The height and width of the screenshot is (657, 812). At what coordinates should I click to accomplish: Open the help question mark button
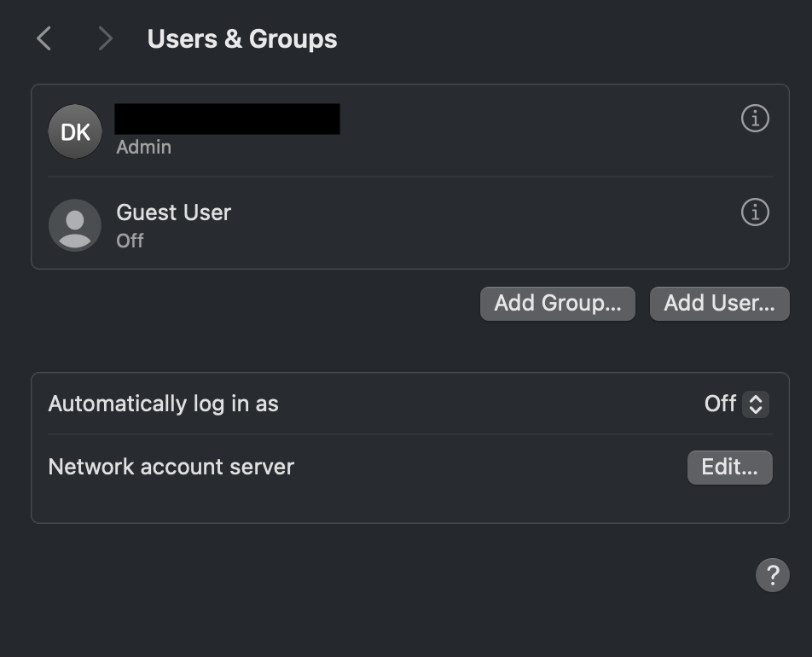click(772, 575)
